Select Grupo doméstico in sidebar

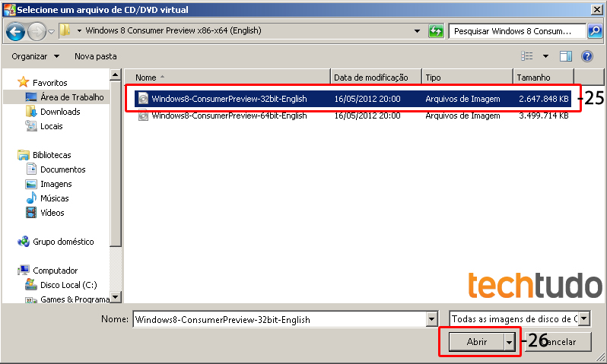tap(63, 242)
